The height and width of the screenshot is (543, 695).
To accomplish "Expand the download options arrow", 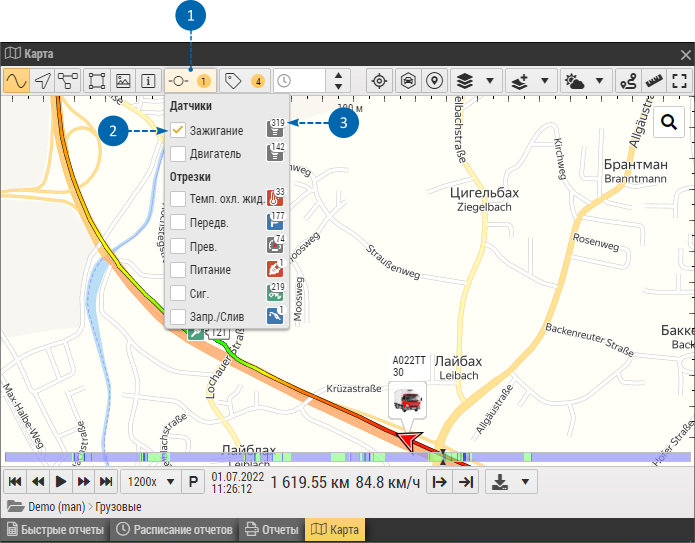I will (525, 482).
